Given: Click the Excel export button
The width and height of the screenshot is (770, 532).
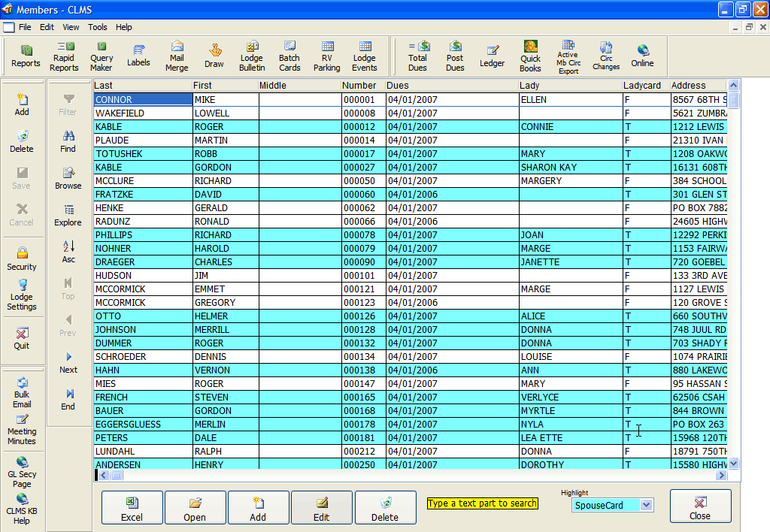Looking at the screenshot, I should 132,507.
